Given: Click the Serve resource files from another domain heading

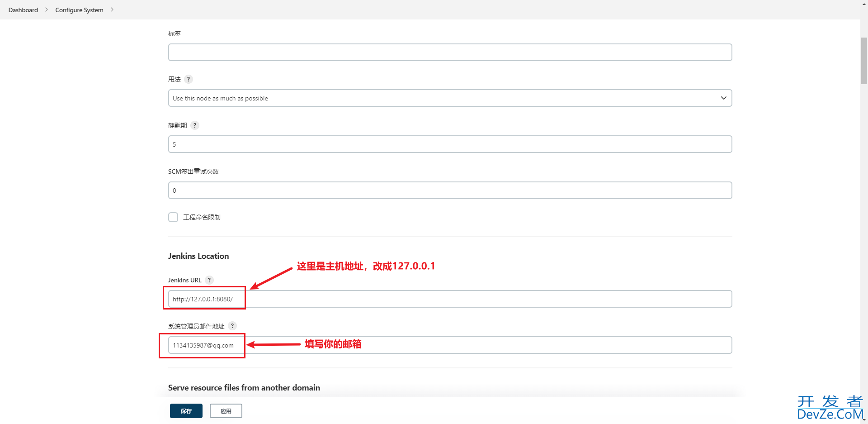Looking at the screenshot, I should coord(244,388).
